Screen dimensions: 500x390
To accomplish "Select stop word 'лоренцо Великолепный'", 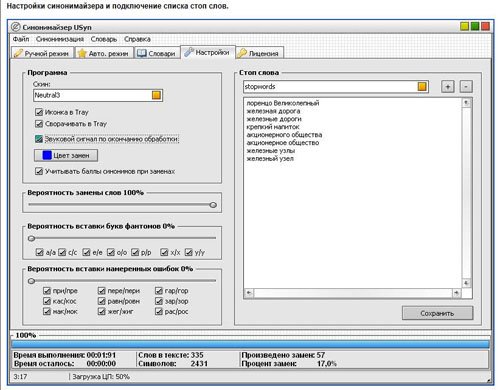I will pos(283,103).
